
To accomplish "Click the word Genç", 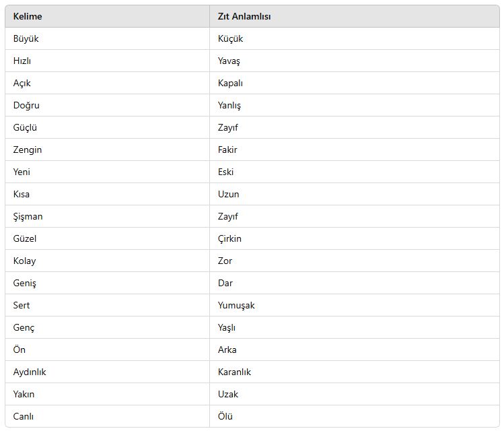I will pos(24,328).
